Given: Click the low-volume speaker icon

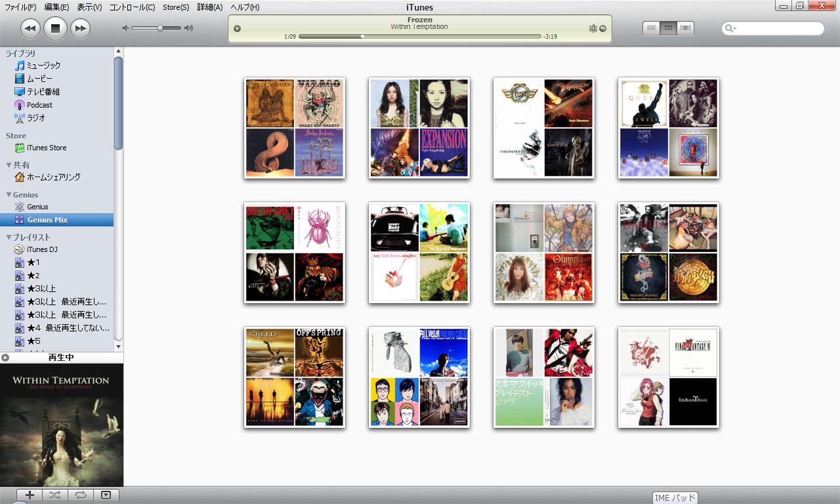Looking at the screenshot, I should [x=126, y=28].
